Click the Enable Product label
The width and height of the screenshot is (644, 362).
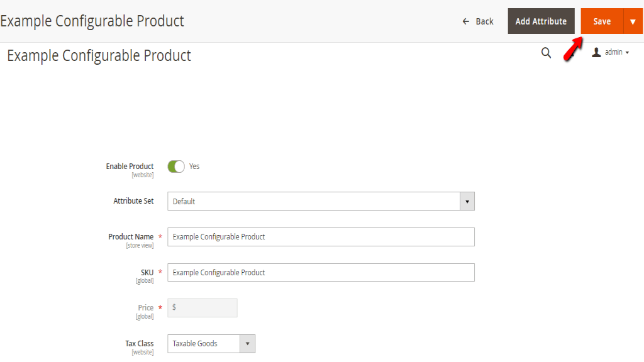pyautogui.click(x=130, y=166)
